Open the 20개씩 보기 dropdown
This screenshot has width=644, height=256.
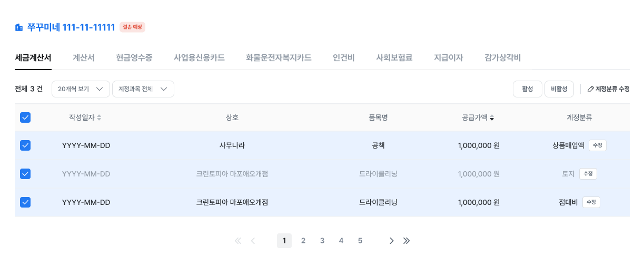click(x=81, y=89)
